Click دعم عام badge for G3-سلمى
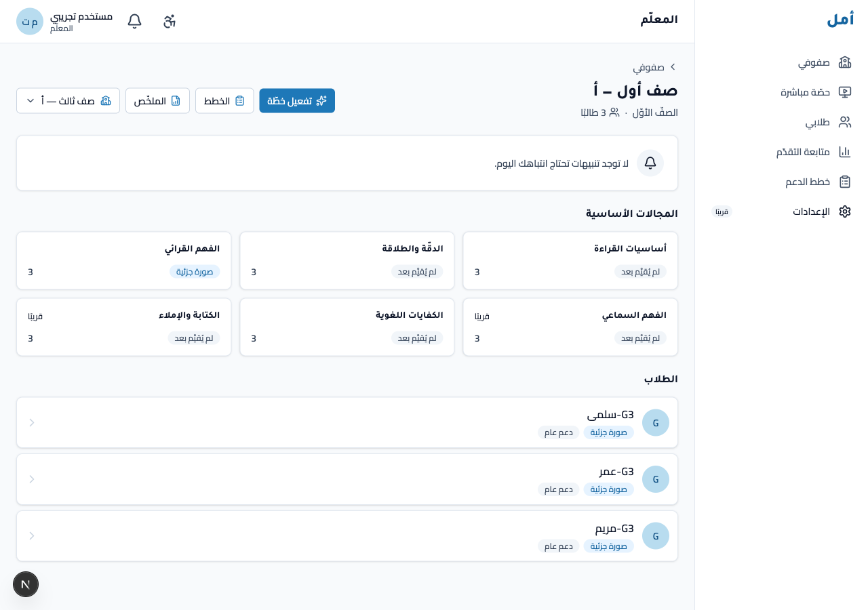 [559, 432]
